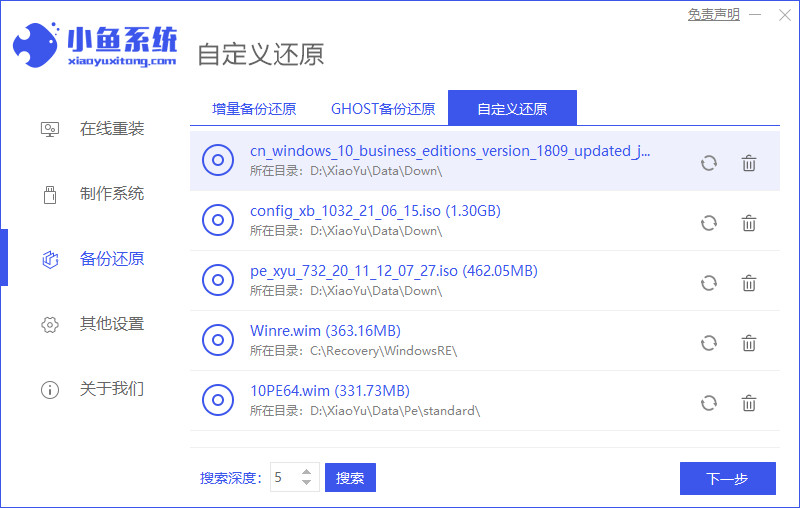800x508 pixels.
Task: Click the 下一步 button
Action: [727, 478]
